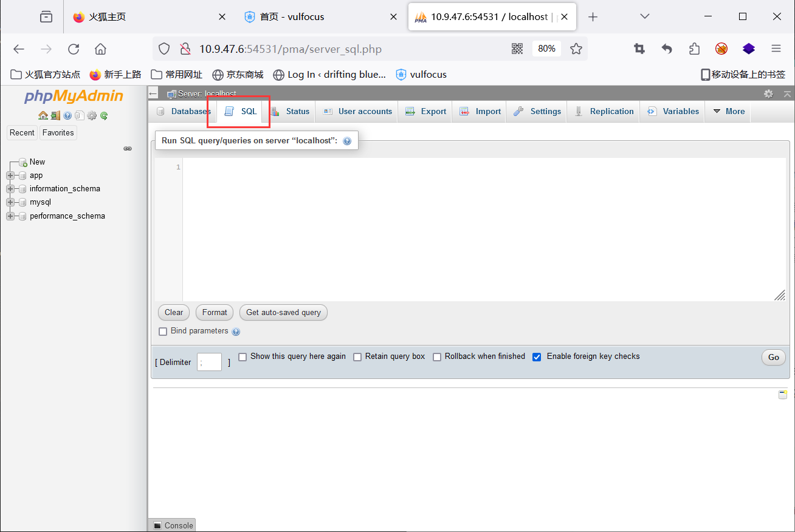
Task: Open MySQL documentation pages icon in sidebar
Action: [80, 115]
